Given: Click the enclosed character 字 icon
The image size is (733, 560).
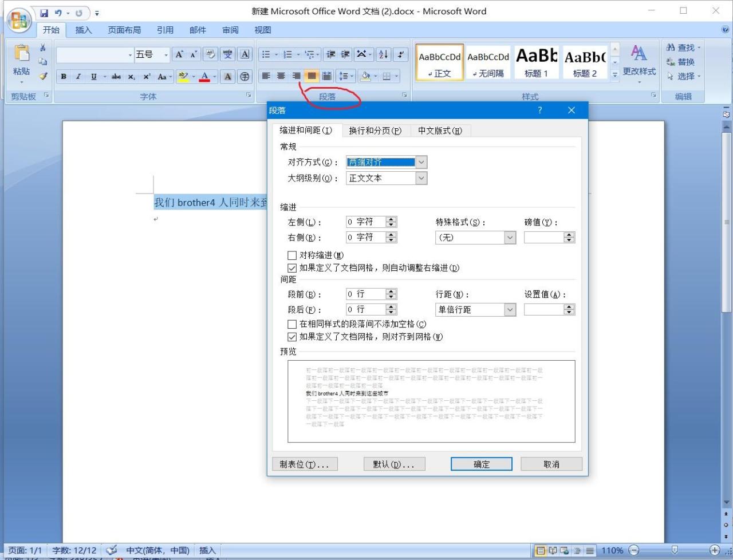Looking at the screenshot, I should point(245,76).
